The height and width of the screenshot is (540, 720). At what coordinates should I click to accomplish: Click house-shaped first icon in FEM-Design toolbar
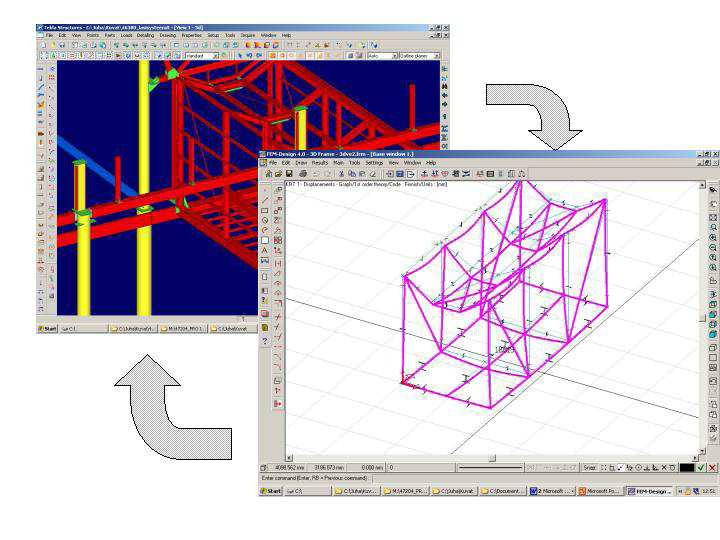tap(269, 174)
